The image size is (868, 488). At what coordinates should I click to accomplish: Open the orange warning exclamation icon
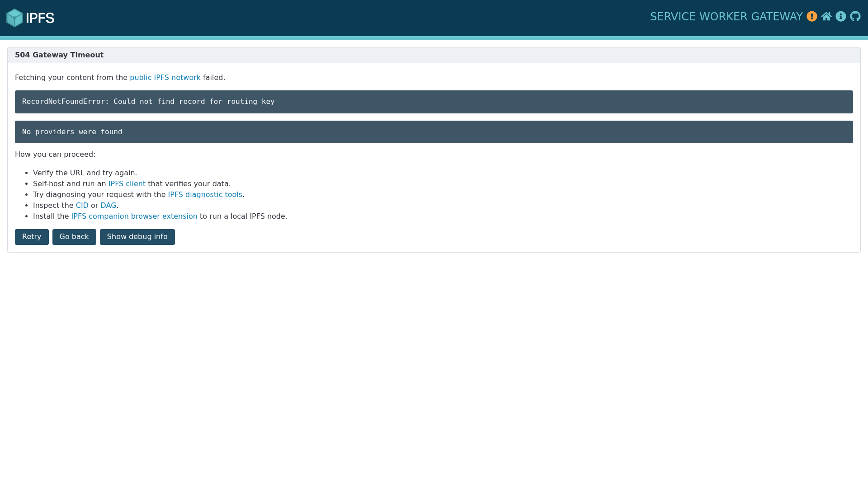click(x=812, y=17)
